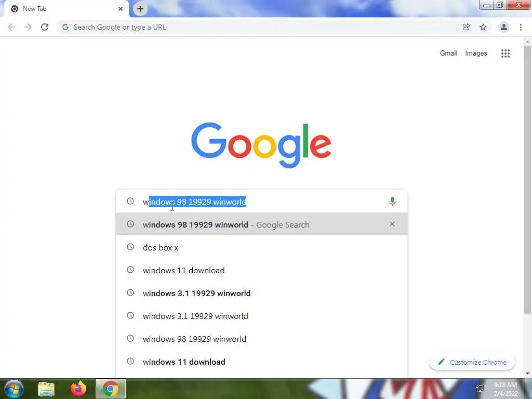Click the scrollbar up arrow
532x399 pixels.
click(527, 42)
